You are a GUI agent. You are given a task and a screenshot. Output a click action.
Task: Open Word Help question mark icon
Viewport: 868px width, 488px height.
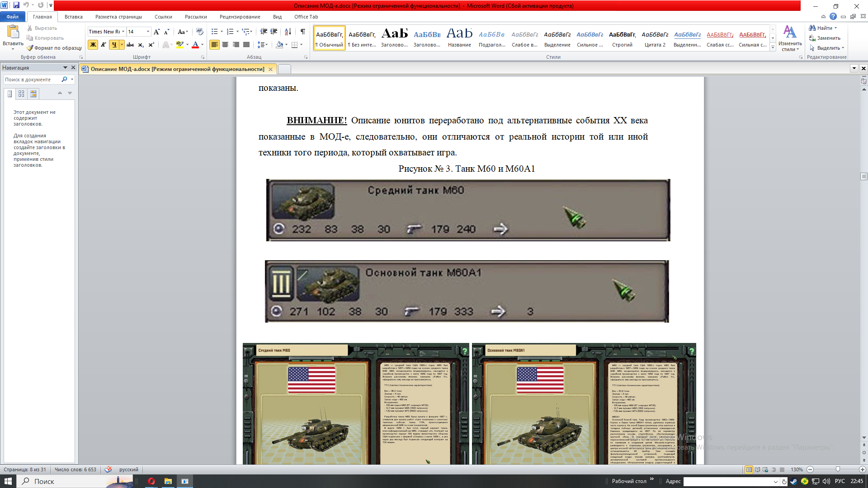pos(833,16)
